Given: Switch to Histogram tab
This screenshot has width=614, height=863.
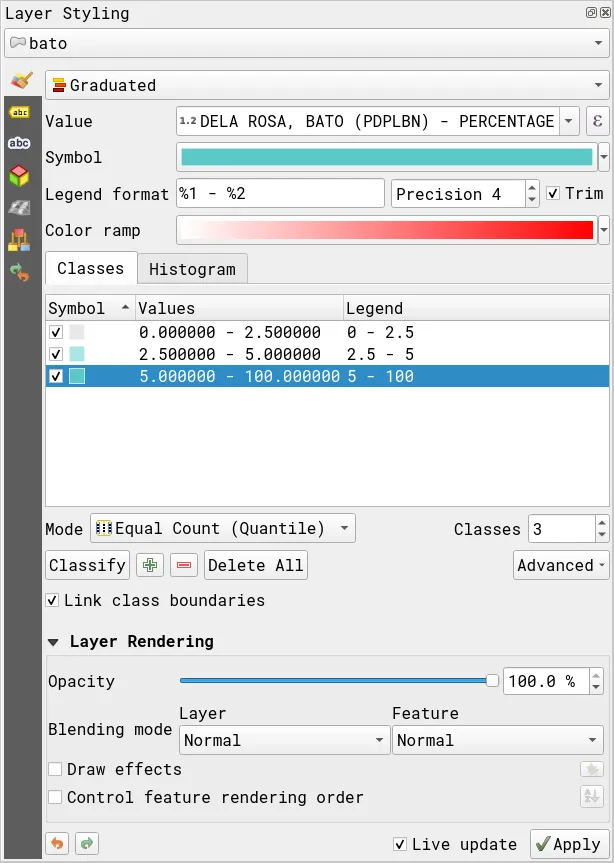Looking at the screenshot, I should (192, 269).
